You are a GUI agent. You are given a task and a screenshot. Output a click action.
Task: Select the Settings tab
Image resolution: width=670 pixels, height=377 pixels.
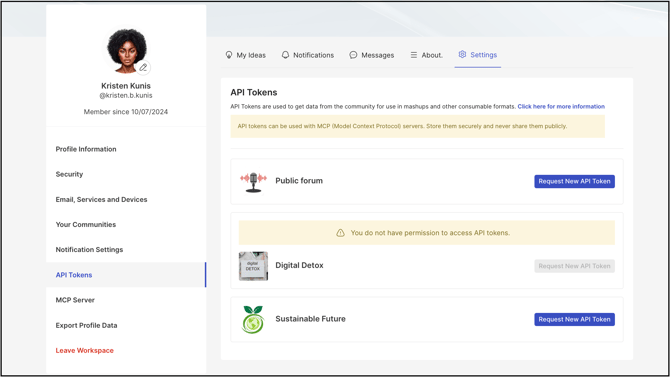[x=478, y=55]
